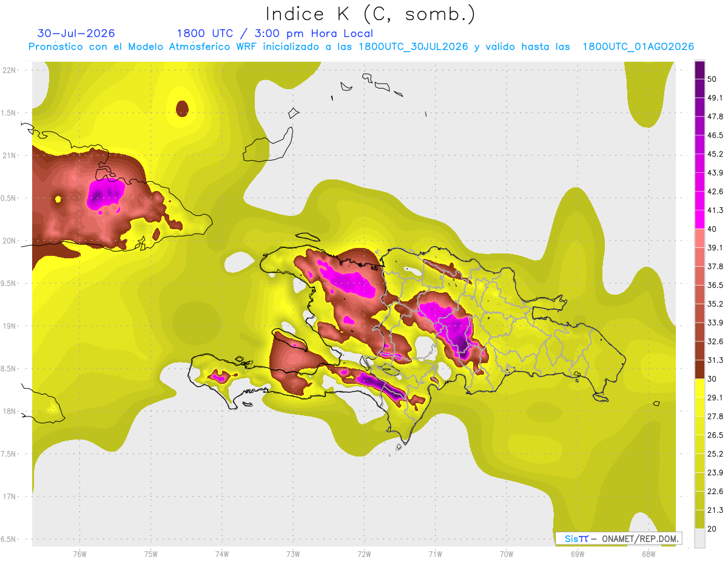The image size is (728, 562).
Task: Click the colorbar value "45.2"
Action: coord(715,154)
